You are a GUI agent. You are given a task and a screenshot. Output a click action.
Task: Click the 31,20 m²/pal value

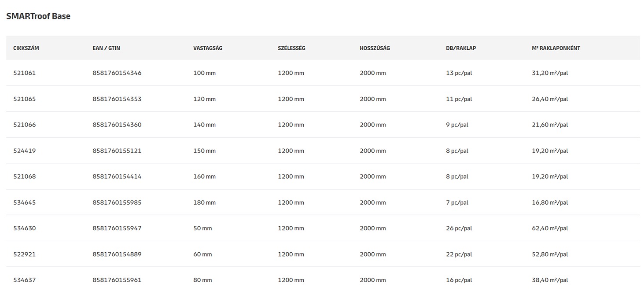[550, 73]
